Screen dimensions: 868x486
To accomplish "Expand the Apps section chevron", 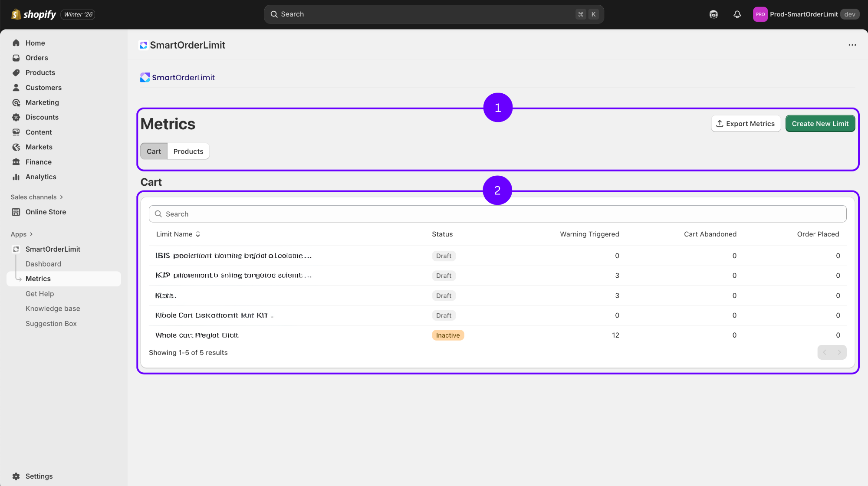I will 31,234.
